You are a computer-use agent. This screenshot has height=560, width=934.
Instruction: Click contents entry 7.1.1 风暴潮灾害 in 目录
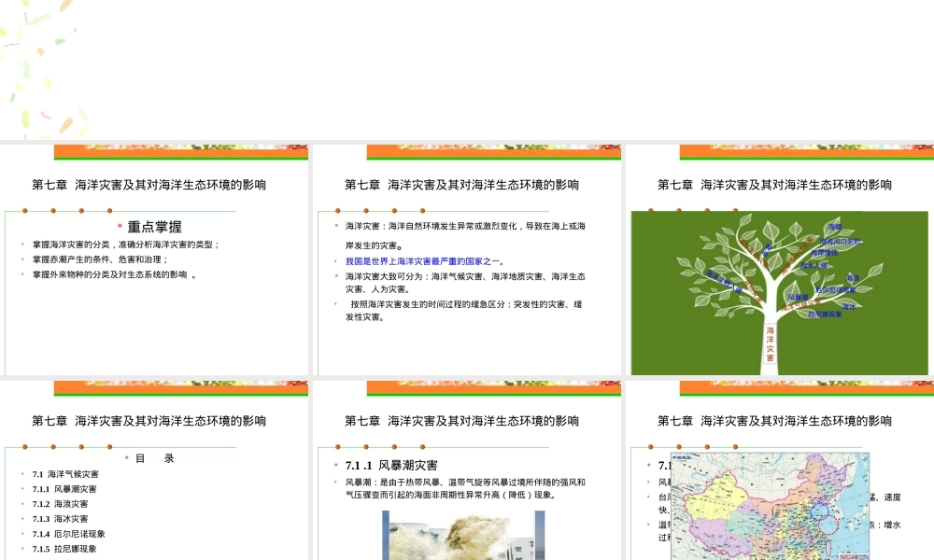[64, 489]
